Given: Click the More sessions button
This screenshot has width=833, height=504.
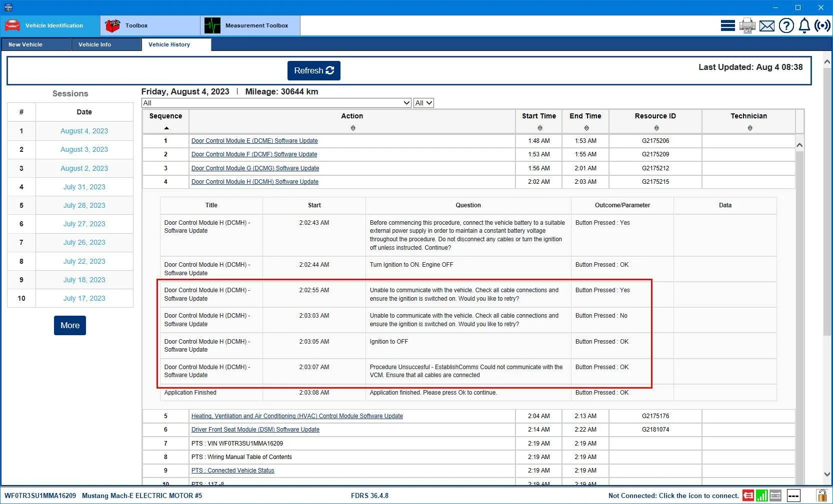Looking at the screenshot, I should click(x=70, y=325).
